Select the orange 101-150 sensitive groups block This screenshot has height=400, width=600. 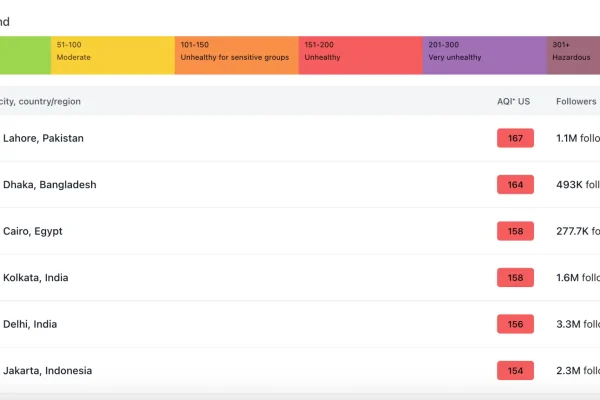pyautogui.click(x=236, y=55)
